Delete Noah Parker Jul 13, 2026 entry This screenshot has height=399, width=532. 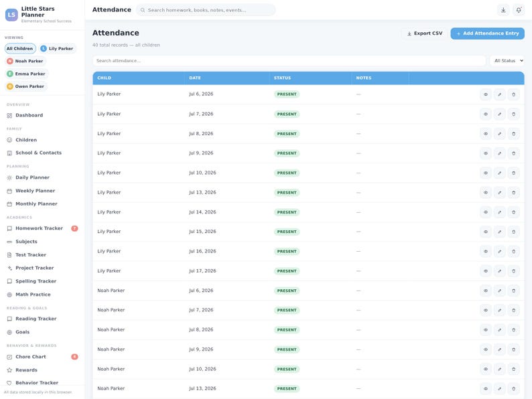[513, 389]
